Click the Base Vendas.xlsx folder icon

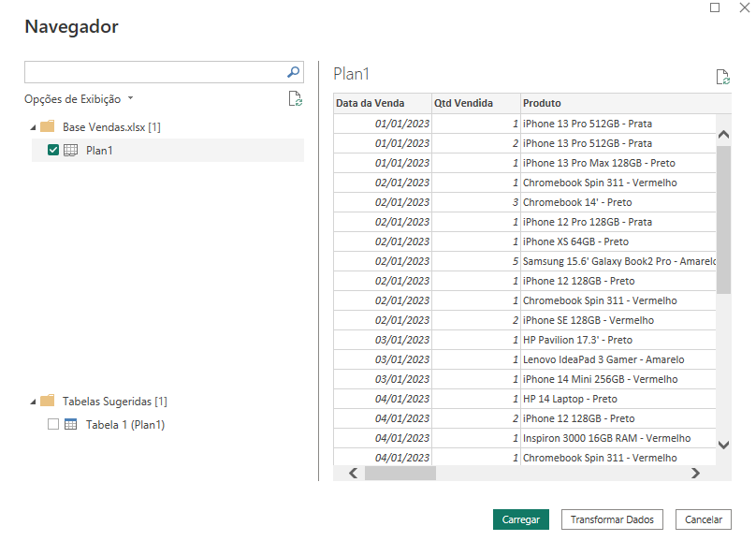[x=47, y=126]
